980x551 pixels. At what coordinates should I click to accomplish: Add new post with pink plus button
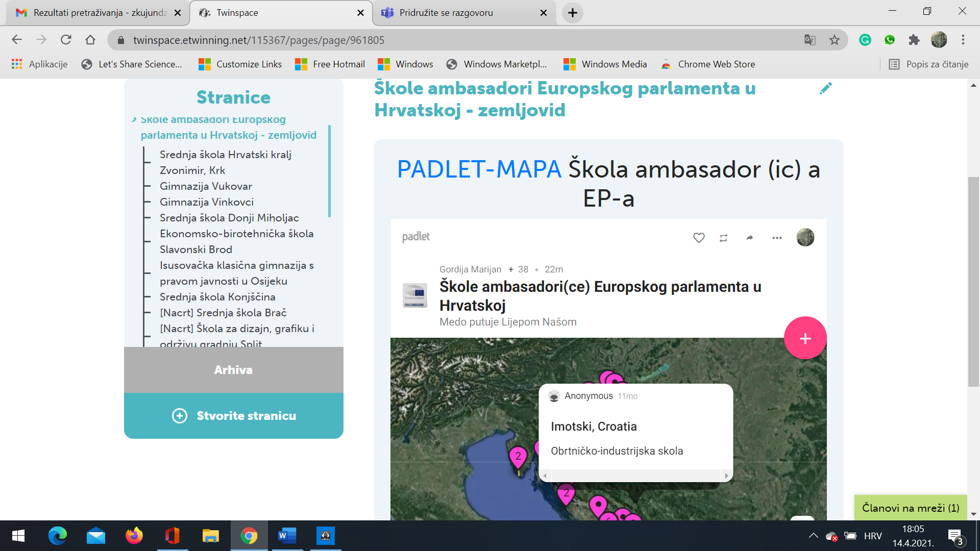pyautogui.click(x=805, y=338)
